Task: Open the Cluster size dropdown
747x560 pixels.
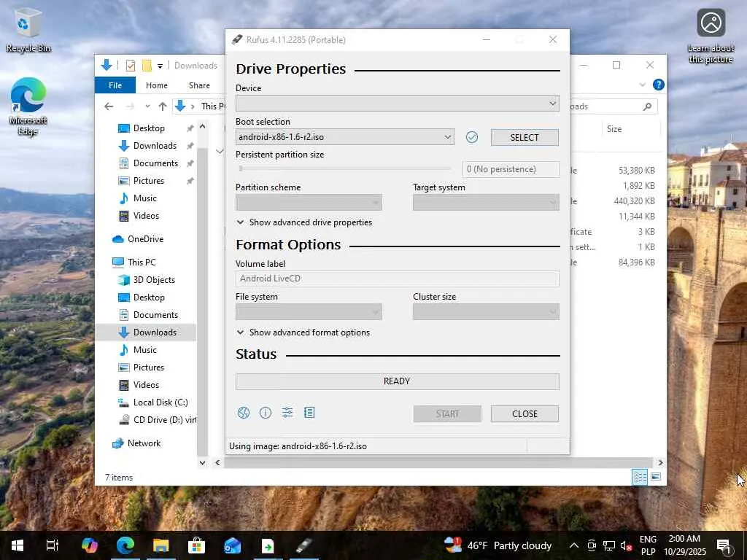Action: pyautogui.click(x=486, y=312)
